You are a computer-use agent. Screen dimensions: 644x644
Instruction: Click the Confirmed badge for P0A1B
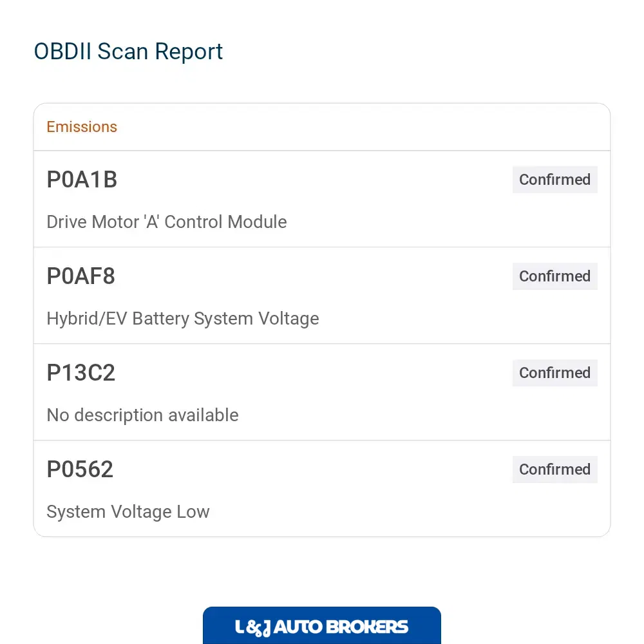coord(555,180)
